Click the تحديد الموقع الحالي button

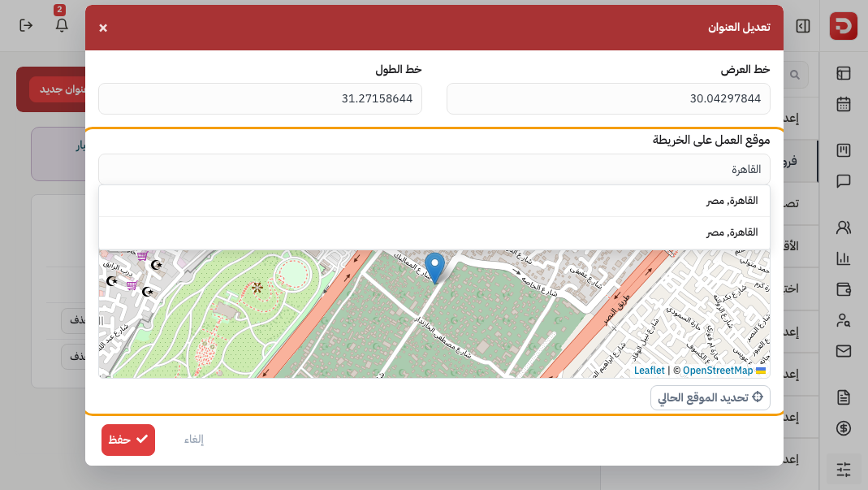point(710,397)
